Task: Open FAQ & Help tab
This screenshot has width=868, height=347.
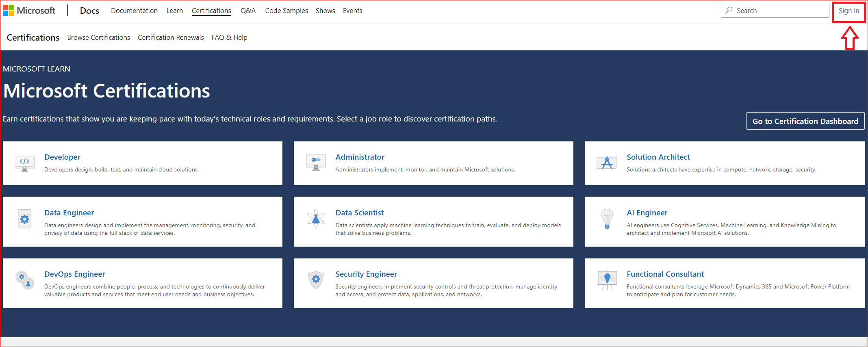Action: 230,37
